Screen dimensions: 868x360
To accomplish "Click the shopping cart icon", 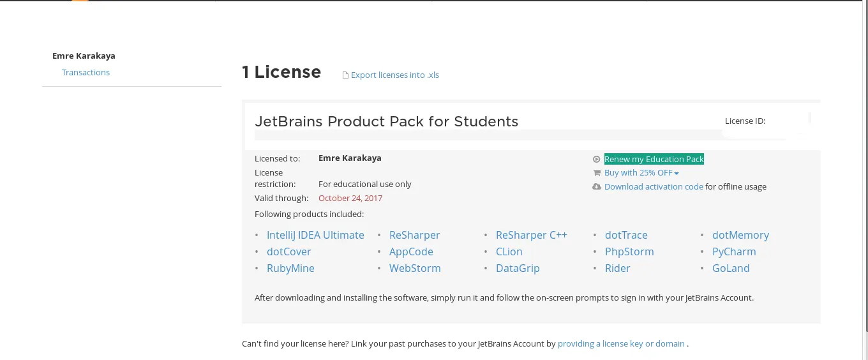I will click(x=597, y=173).
